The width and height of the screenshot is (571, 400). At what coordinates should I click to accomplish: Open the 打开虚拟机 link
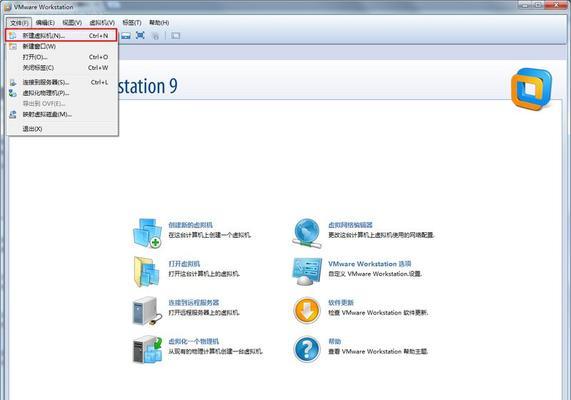coord(184,264)
